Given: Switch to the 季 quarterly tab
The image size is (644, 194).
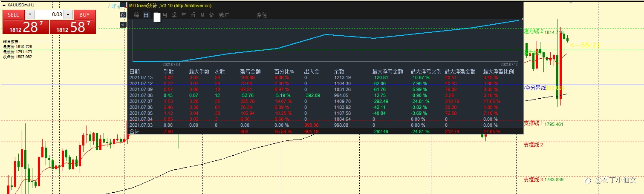Looking at the screenshot, I should click(174, 15).
